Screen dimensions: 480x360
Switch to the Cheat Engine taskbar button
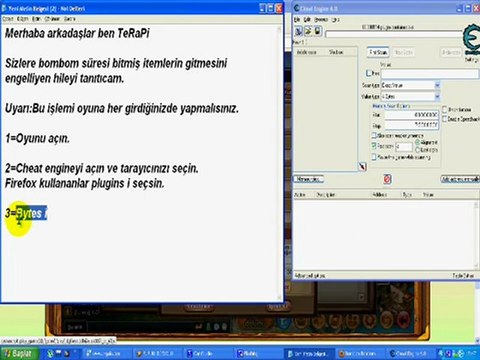411,353
